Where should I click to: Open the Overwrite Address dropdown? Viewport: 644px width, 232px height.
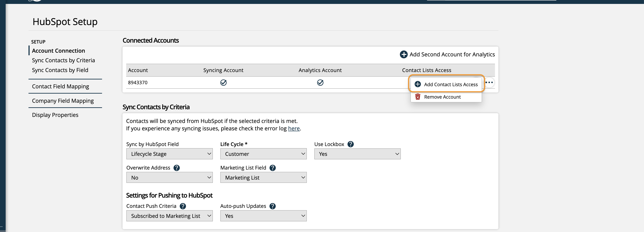click(169, 178)
